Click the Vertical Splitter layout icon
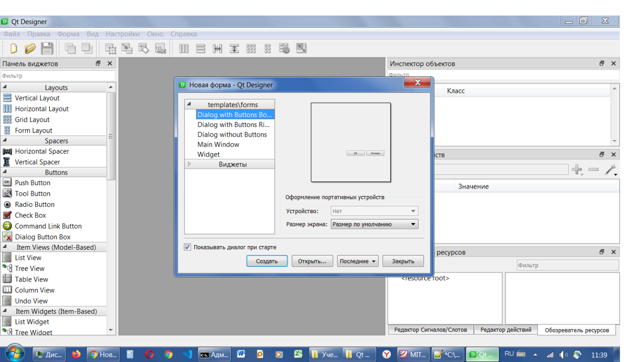The height and width of the screenshot is (362, 644). tap(234, 48)
